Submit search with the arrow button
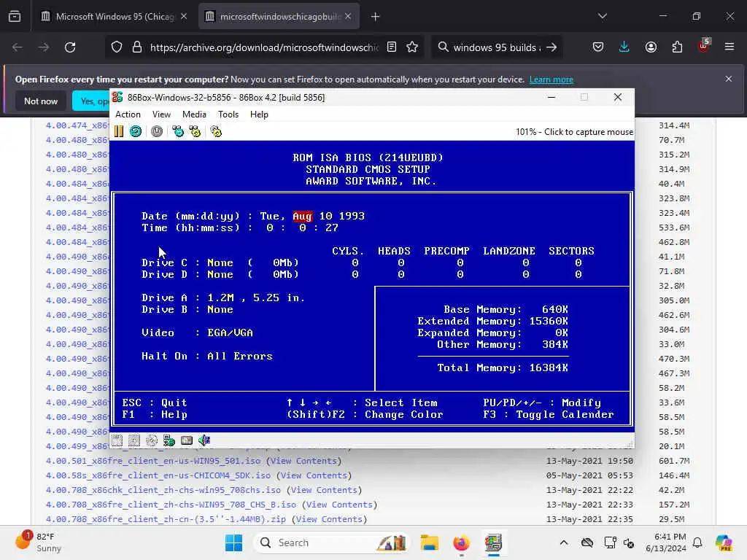Viewport: 747px width, 560px height. coord(551,47)
